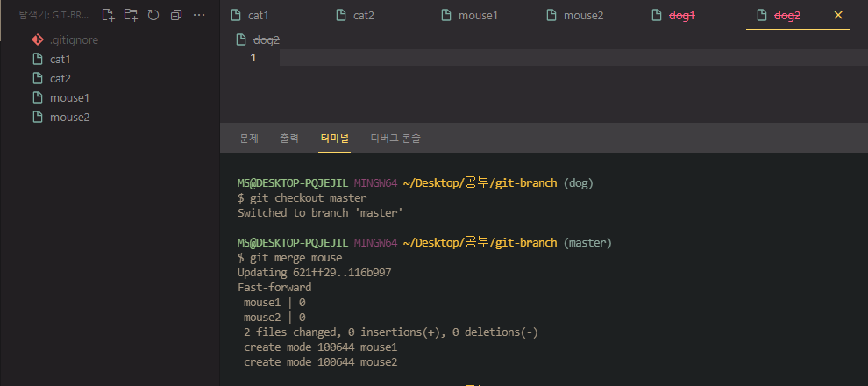Click the 'Fast-forward' terminal output line
The image size is (868, 386).
pos(274,288)
